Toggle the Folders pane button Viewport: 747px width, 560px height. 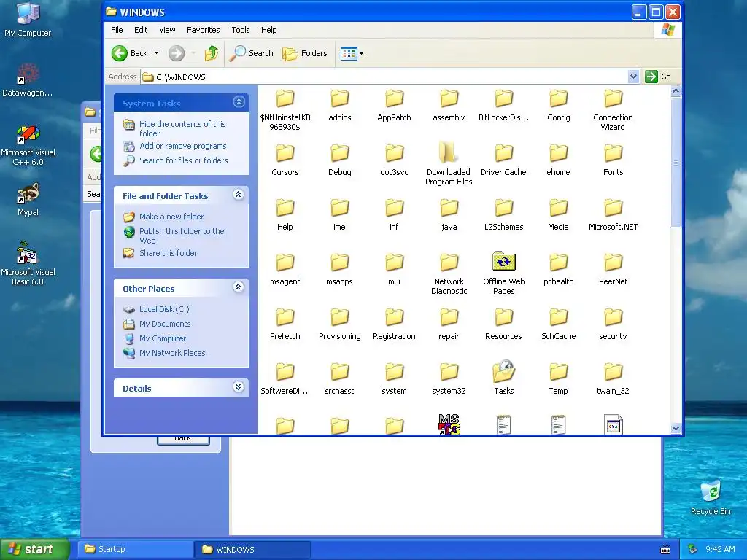coord(305,53)
